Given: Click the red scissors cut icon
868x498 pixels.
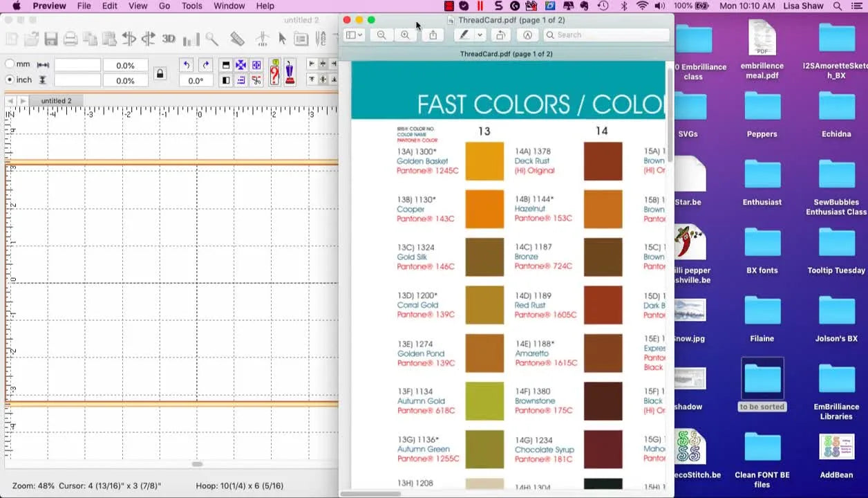Looking at the screenshot, I should (x=256, y=80).
